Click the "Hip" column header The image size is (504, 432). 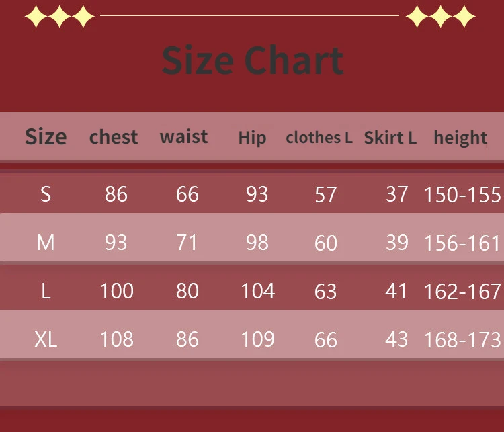point(252,138)
